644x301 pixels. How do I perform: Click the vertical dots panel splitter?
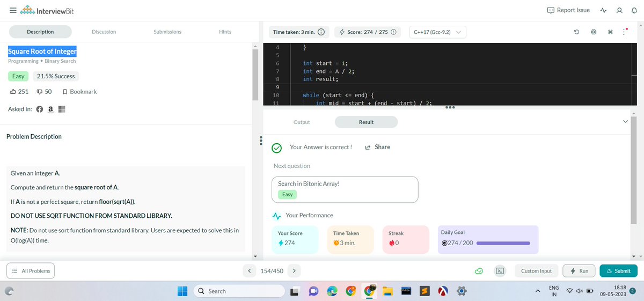click(x=260, y=140)
